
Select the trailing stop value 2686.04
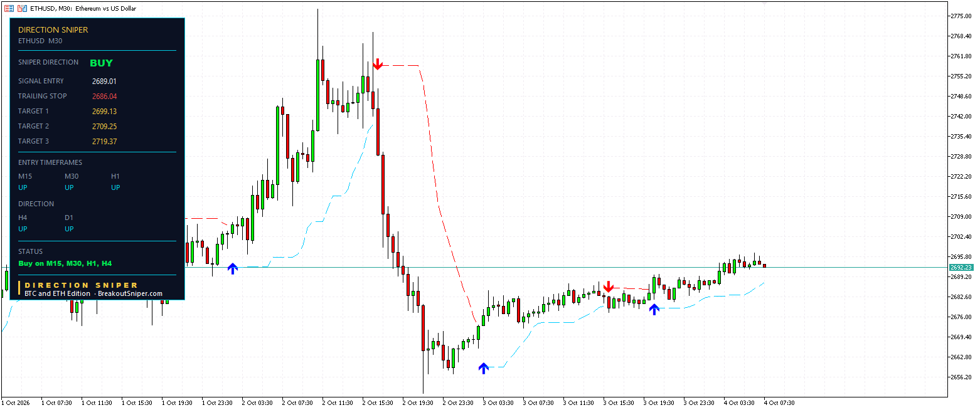104,97
